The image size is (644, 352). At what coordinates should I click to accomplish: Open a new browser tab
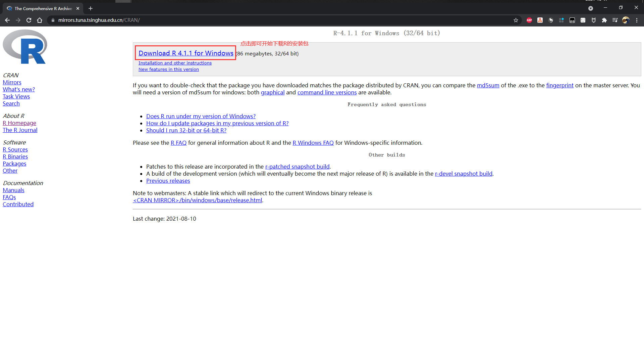click(91, 8)
